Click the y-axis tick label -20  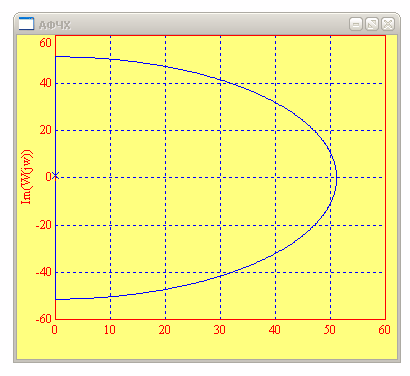(44, 225)
